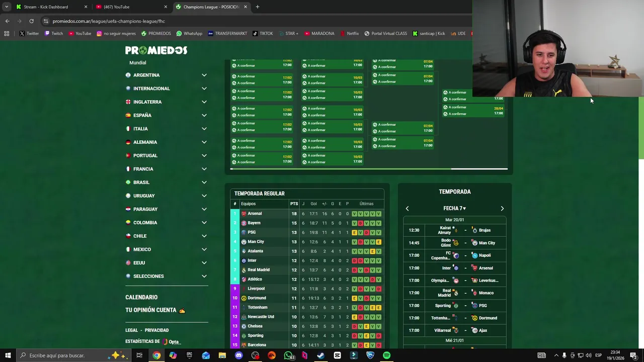Open the santicap Kick bookmark

(429, 34)
